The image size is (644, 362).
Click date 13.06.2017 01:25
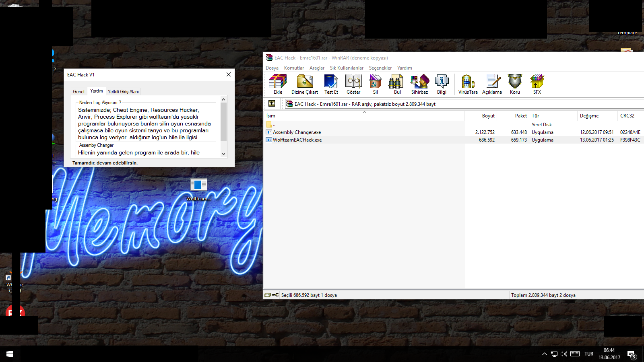click(x=597, y=140)
